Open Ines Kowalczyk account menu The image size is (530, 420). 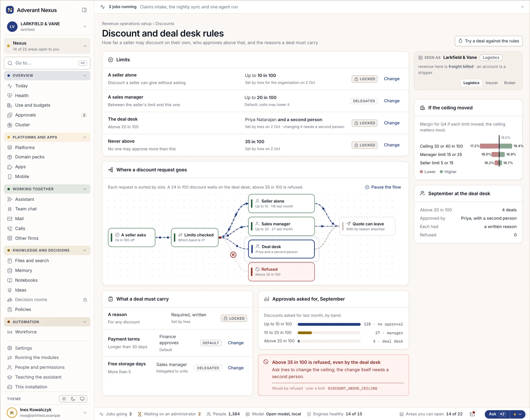tap(47, 412)
